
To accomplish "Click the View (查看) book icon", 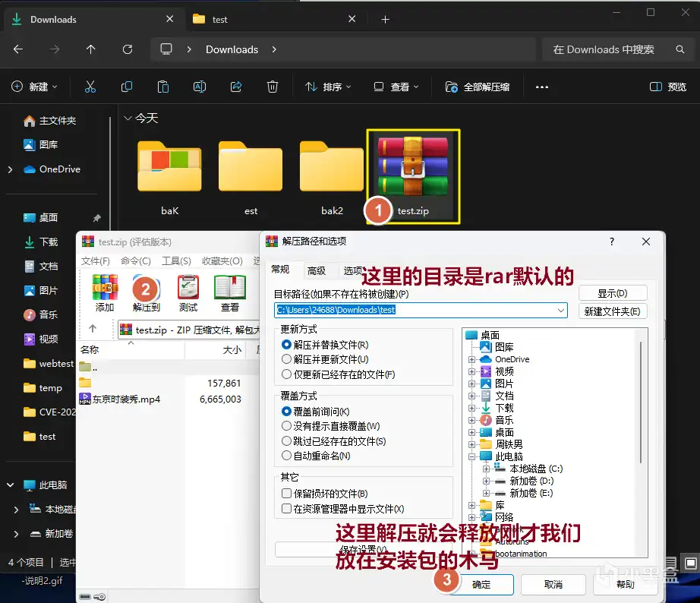I will click(x=229, y=288).
